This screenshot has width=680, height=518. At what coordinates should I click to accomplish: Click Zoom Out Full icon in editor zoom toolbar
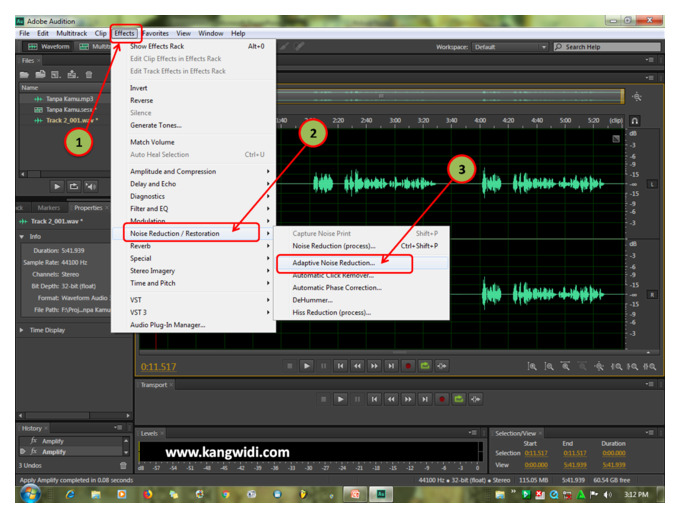point(599,367)
